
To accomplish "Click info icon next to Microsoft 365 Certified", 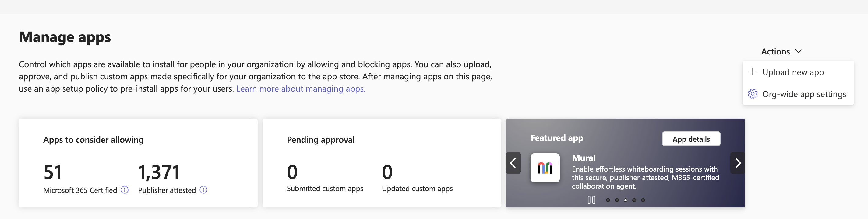I will (124, 190).
